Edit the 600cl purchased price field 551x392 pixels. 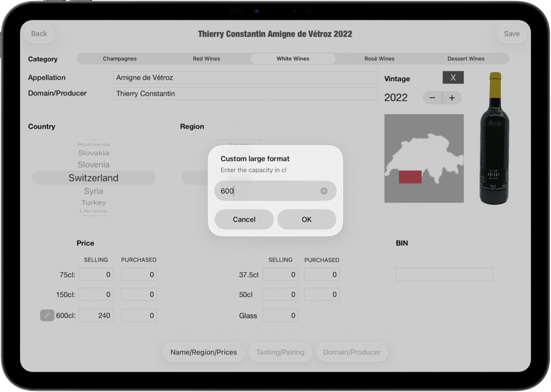point(139,316)
